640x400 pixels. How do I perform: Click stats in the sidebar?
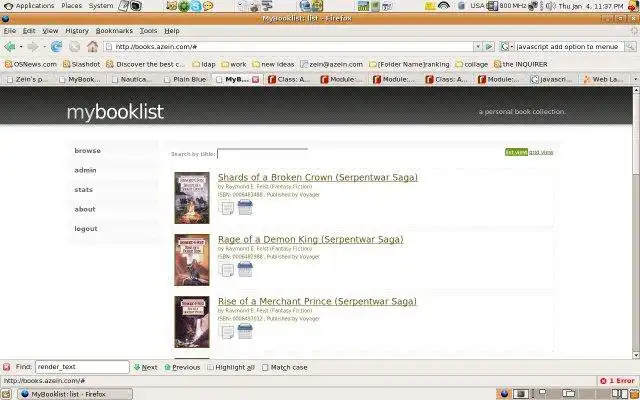tap(83, 190)
